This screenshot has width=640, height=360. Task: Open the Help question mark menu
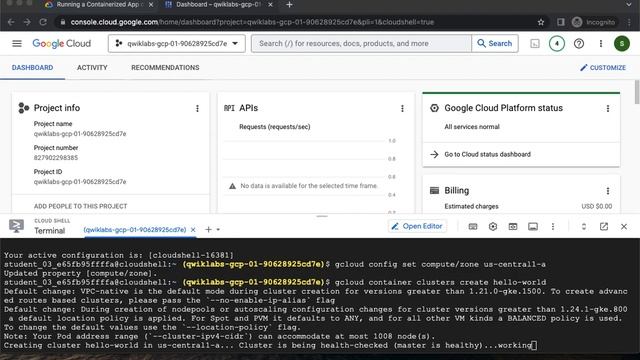(x=579, y=43)
